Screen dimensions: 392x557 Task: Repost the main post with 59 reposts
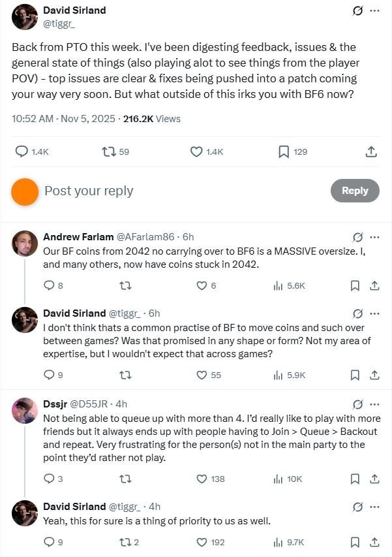108,151
